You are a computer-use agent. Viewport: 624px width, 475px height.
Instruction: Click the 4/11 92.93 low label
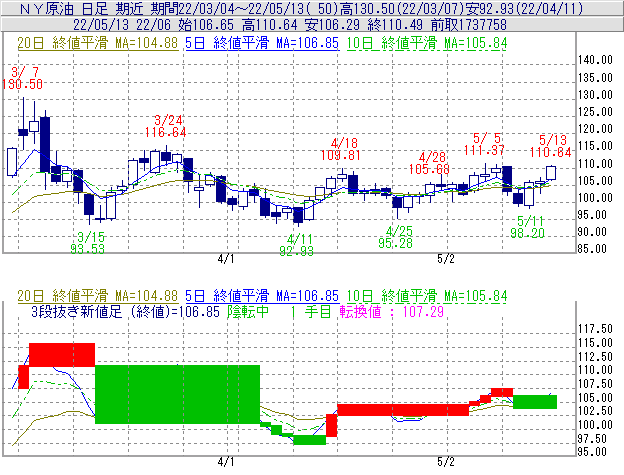tap(297, 245)
